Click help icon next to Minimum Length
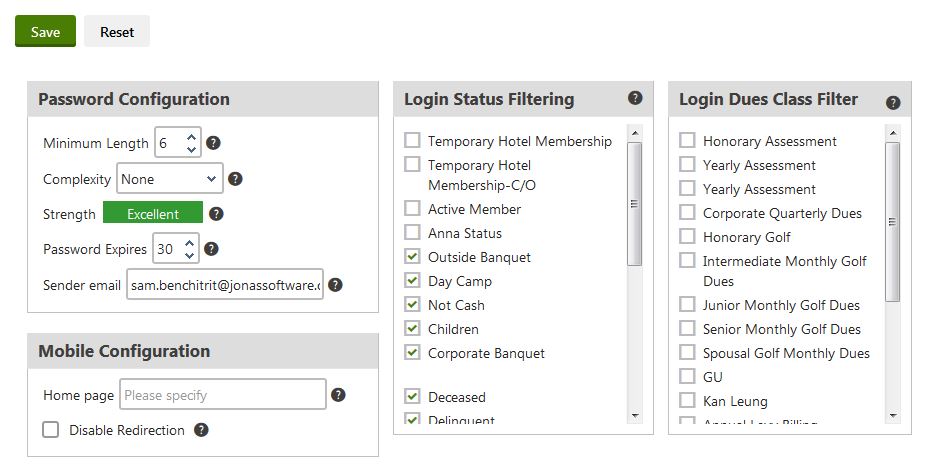934x470 pixels. pyautogui.click(x=213, y=144)
